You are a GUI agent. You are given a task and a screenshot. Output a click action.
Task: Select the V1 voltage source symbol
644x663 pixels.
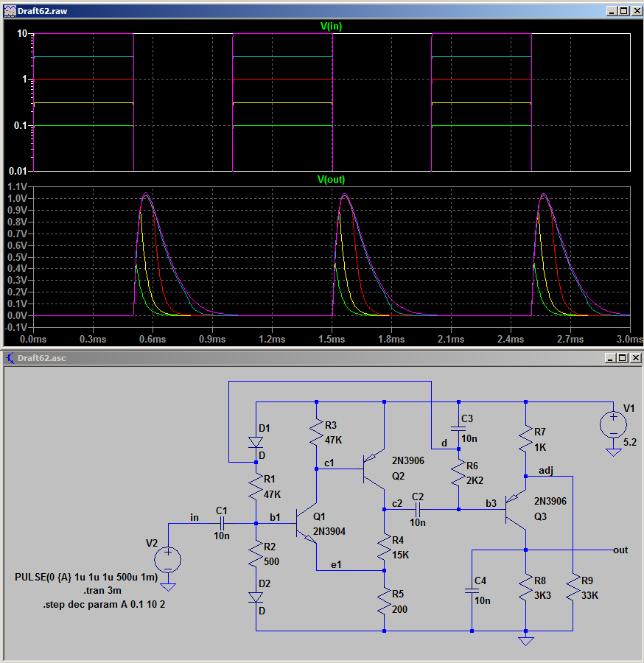point(613,424)
